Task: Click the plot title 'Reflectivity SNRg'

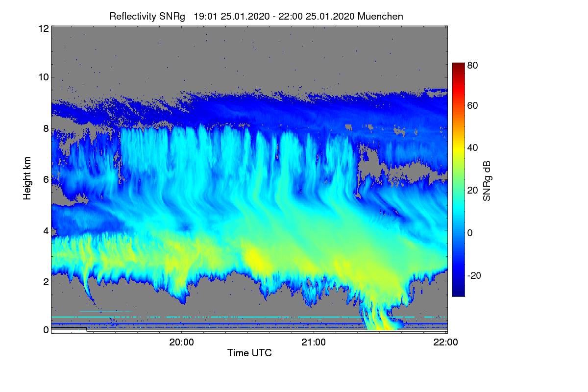Action: point(147,16)
